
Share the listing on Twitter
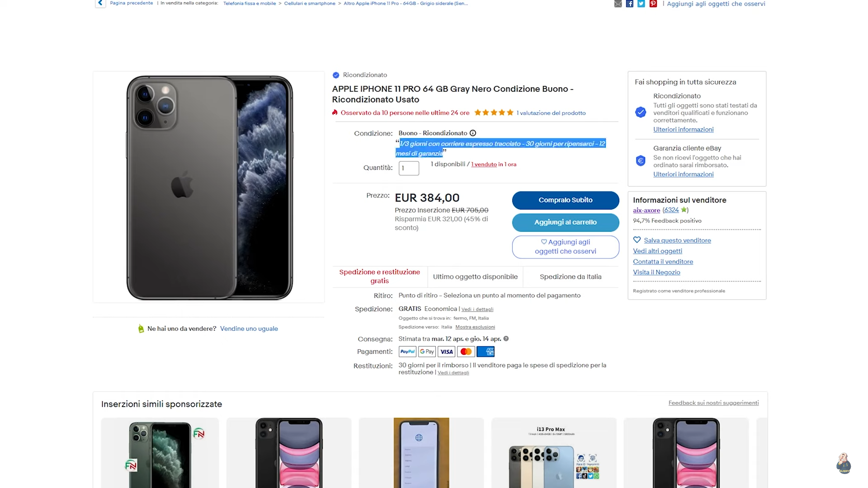click(641, 4)
